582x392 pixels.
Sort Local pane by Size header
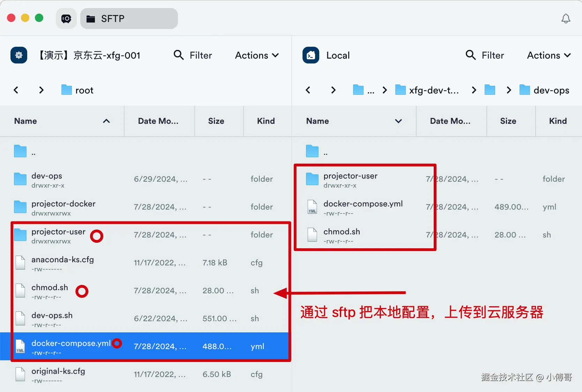click(511, 121)
